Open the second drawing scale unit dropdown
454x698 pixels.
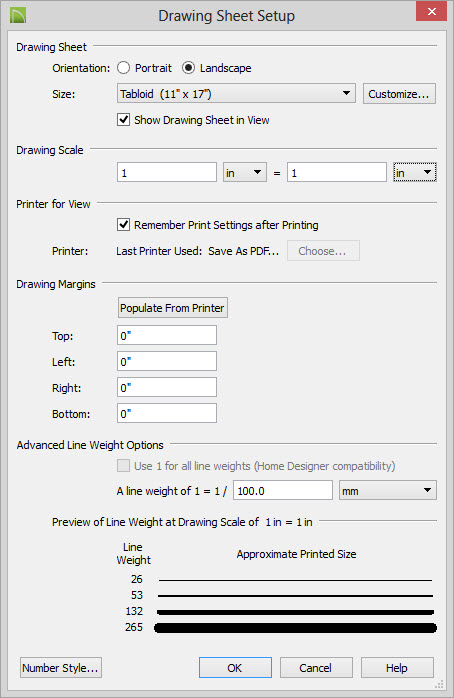point(414,172)
